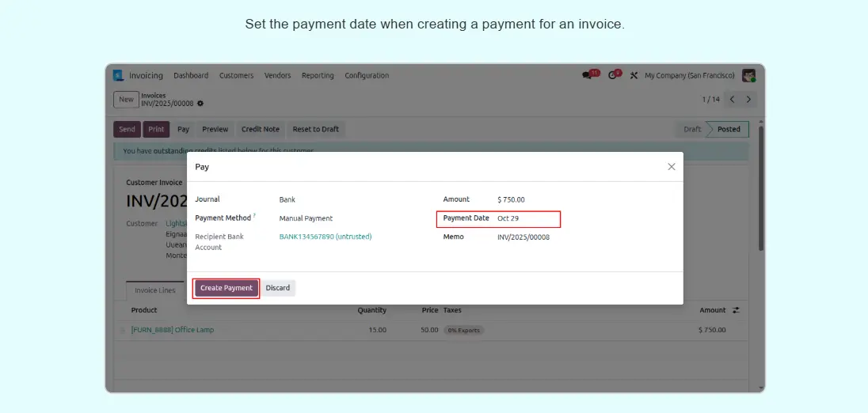Click the user avatar in top bar

[748, 76]
